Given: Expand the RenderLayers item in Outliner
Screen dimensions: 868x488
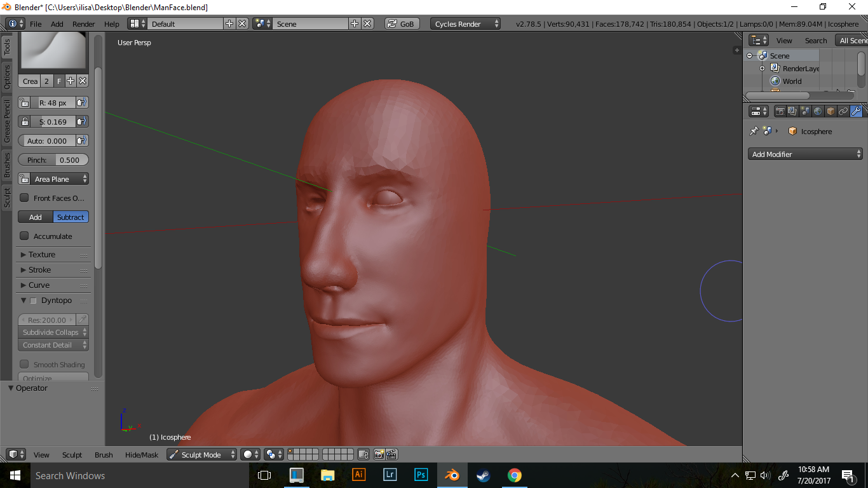Looking at the screenshot, I should [x=762, y=68].
